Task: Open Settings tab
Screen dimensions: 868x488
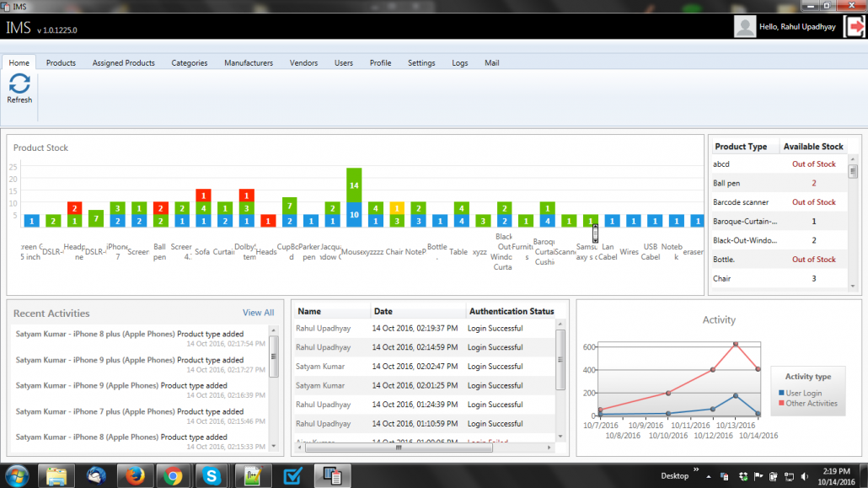Action: [421, 62]
